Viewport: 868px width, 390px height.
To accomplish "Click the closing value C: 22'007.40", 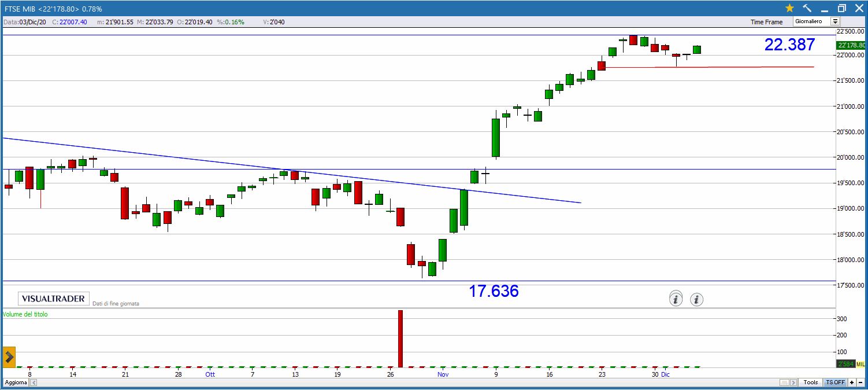I will [69, 22].
